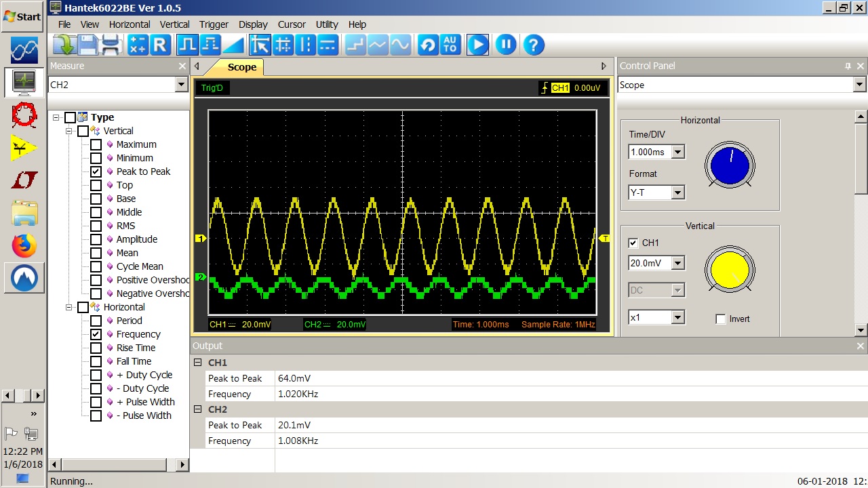Viewport: 868px width, 488px height.
Task: Select the square pulse waveform icon
Action: pos(187,45)
